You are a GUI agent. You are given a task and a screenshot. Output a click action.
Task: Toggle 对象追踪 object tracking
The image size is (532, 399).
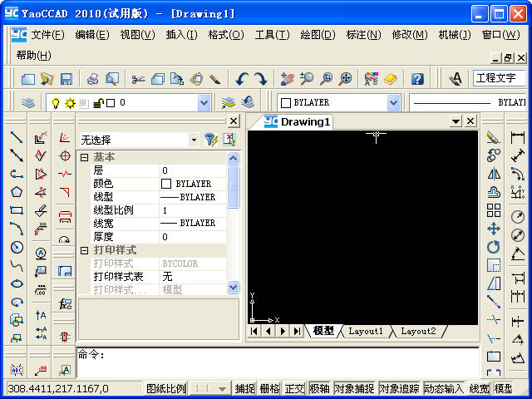(399, 388)
